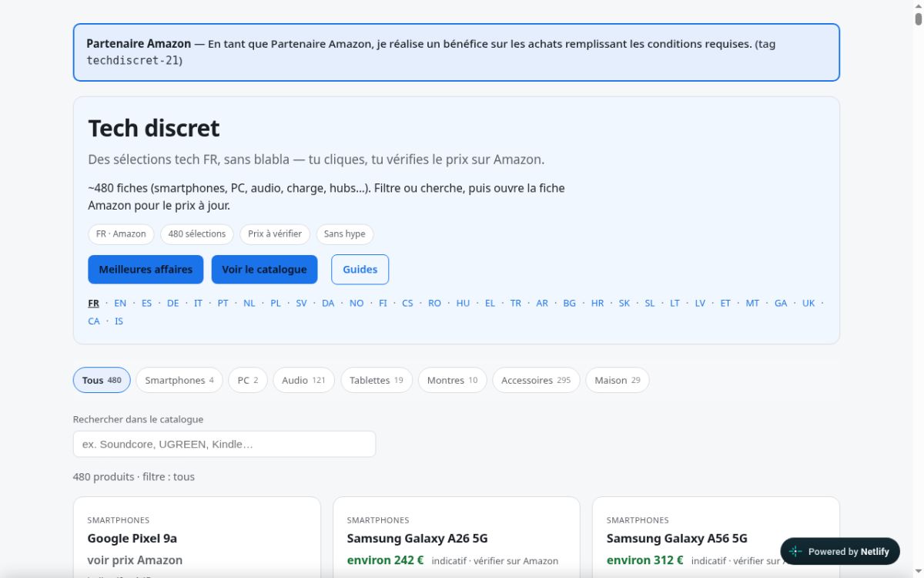924x578 pixels.
Task: Click the Partenaire Amazon disclosure banner
Action: [x=457, y=52]
